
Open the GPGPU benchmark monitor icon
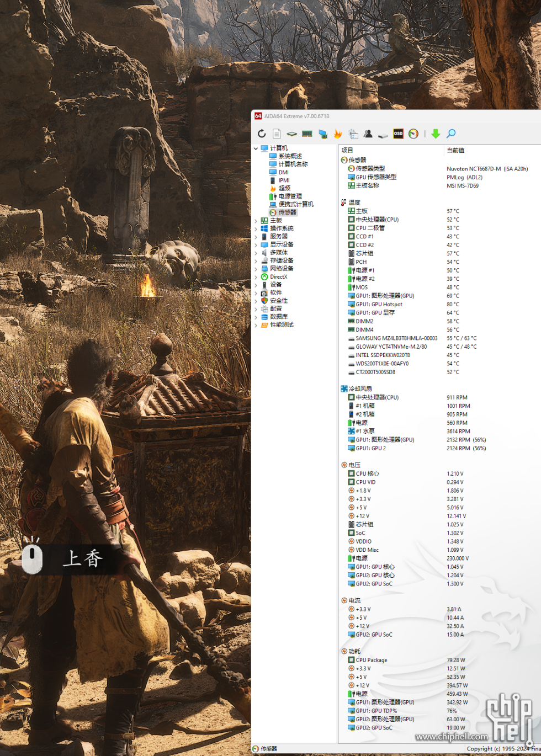323,134
